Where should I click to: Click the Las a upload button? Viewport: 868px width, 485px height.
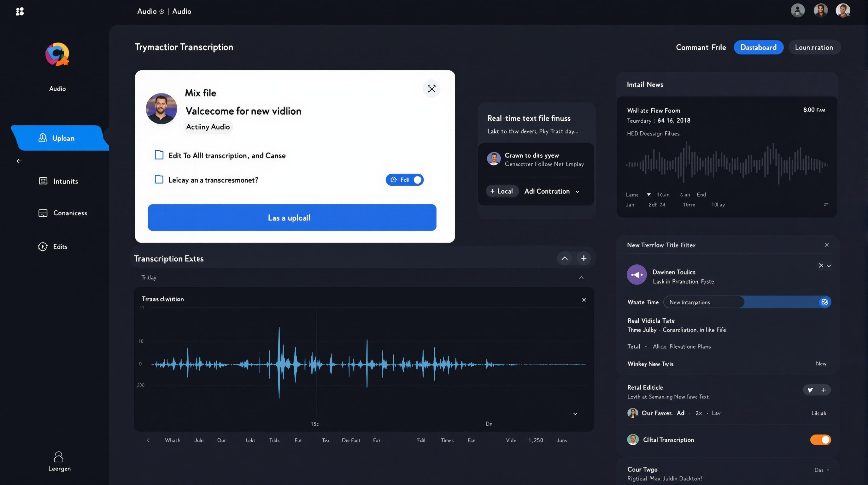tap(292, 218)
